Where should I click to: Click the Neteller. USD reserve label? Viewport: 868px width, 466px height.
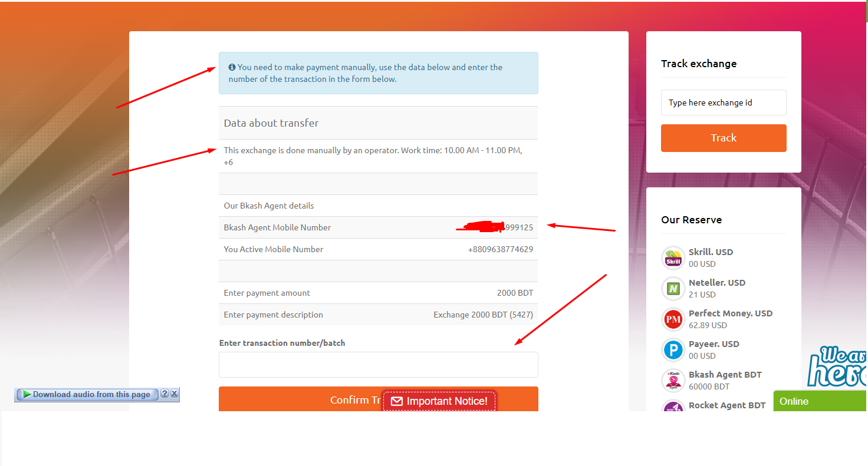tap(717, 283)
